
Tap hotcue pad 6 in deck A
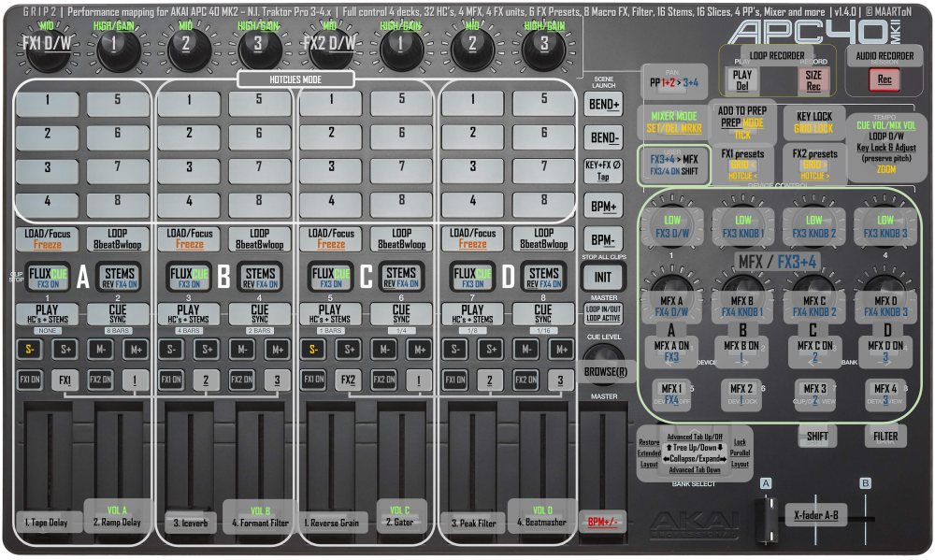tap(118, 137)
